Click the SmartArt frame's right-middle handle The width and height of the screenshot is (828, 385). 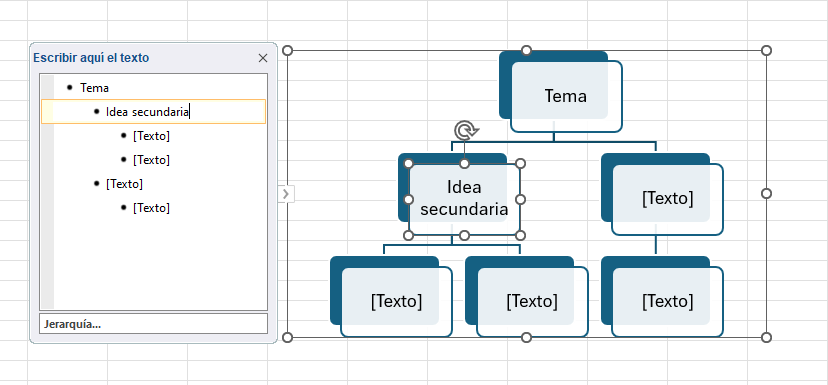pyautogui.click(x=767, y=194)
